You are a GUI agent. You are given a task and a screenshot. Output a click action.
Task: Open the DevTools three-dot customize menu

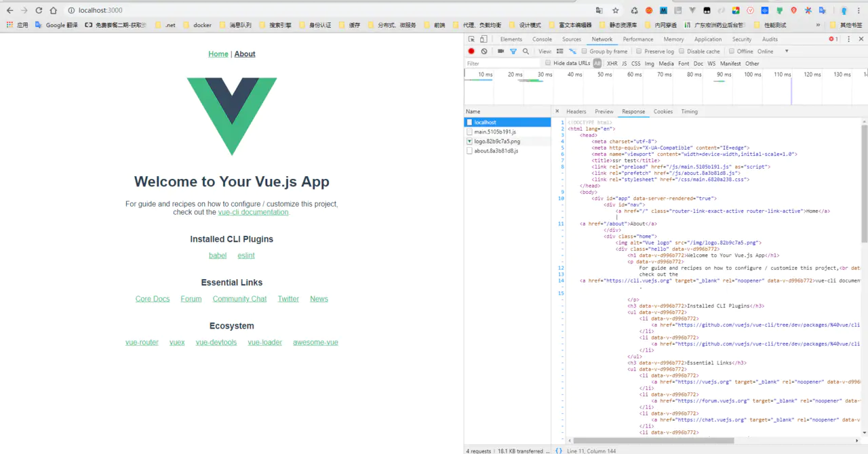[848, 39]
